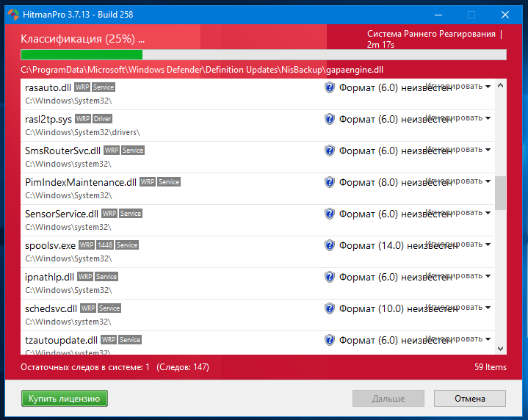Click WRP tag on SensorService.dll

pos(109,214)
